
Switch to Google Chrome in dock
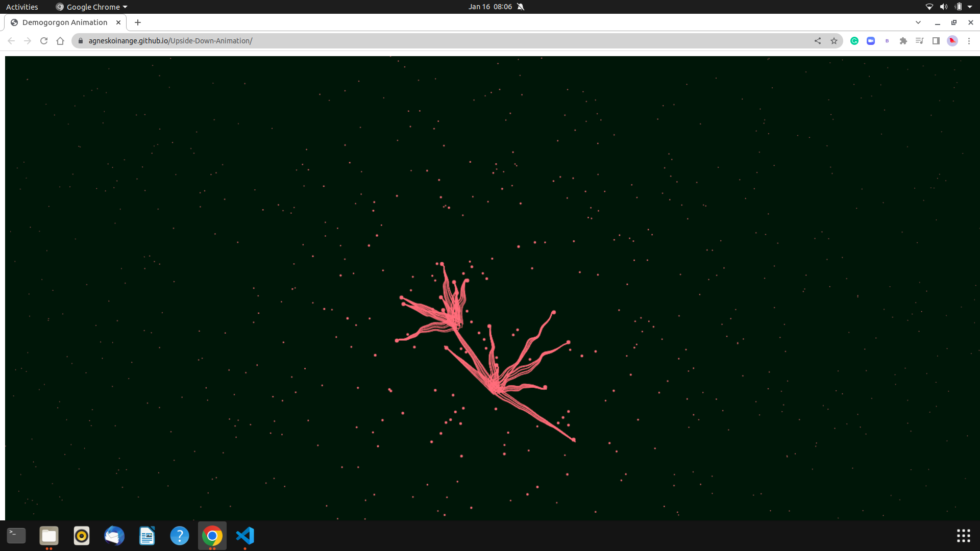point(212,536)
